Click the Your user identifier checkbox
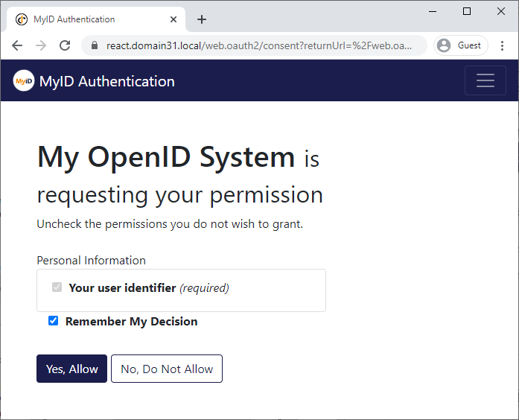Viewport: 519px width, 420px height. [x=57, y=287]
